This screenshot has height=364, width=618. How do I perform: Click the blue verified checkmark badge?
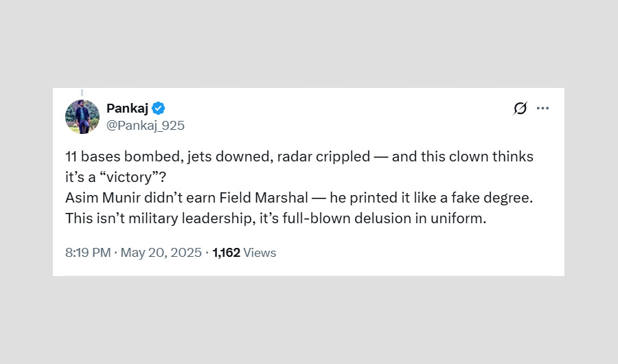pos(159,109)
